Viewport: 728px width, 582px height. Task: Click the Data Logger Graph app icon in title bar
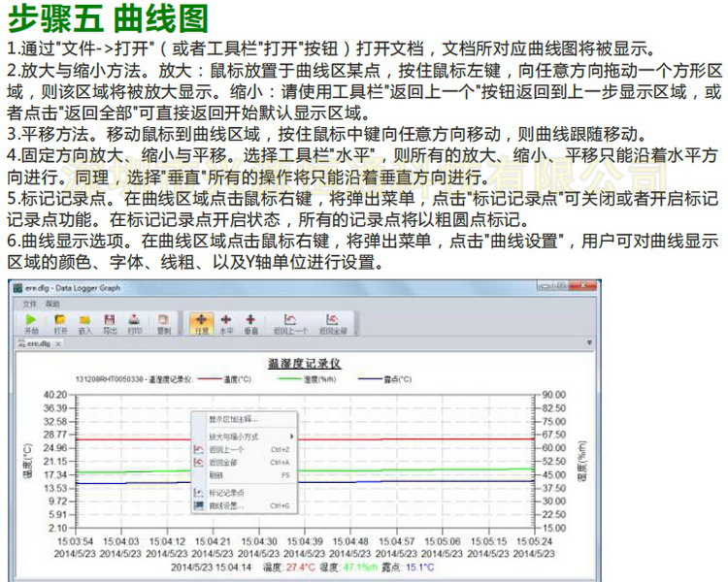(x=18, y=288)
